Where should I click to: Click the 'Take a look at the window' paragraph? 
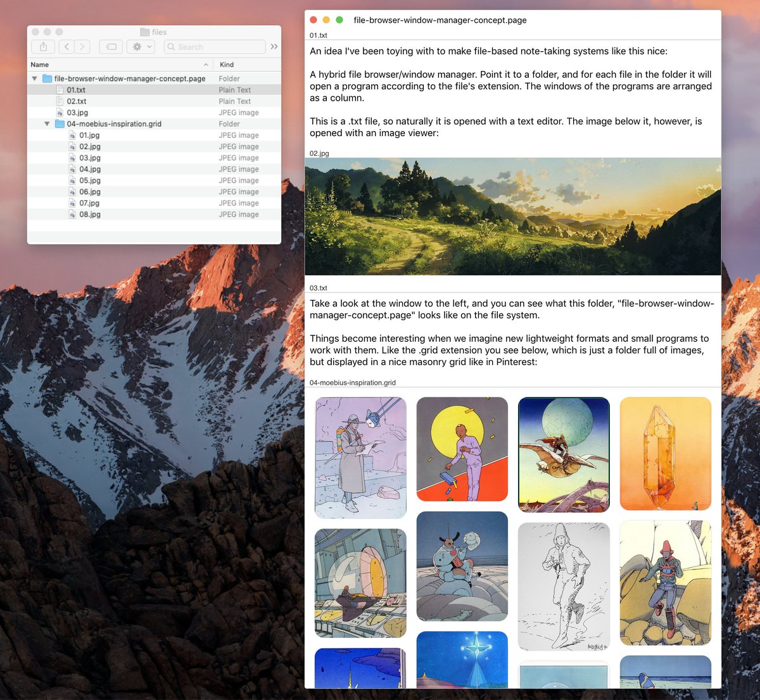512,309
